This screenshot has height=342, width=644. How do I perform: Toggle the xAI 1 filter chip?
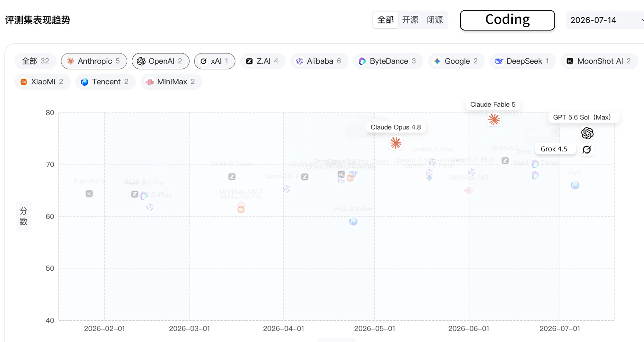pos(215,61)
